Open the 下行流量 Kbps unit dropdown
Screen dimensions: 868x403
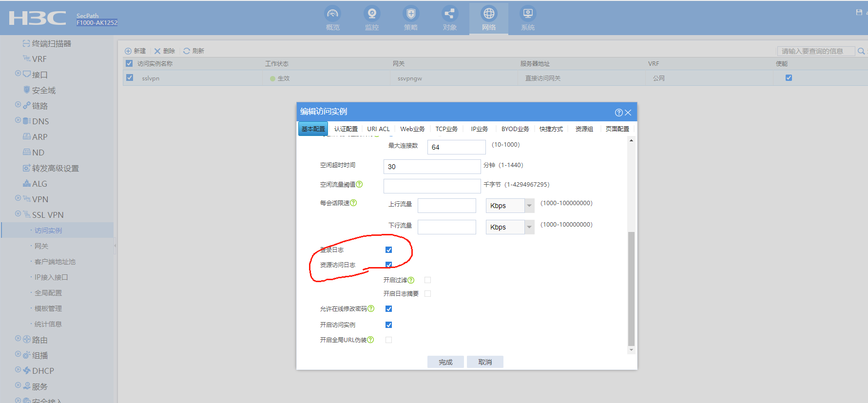coord(529,227)
